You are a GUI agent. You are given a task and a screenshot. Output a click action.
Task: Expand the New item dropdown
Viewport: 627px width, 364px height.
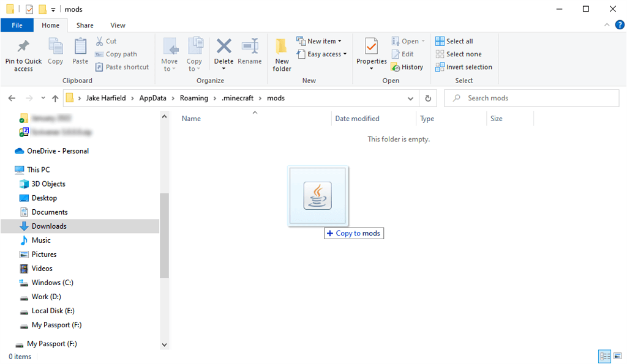point(319,41)
